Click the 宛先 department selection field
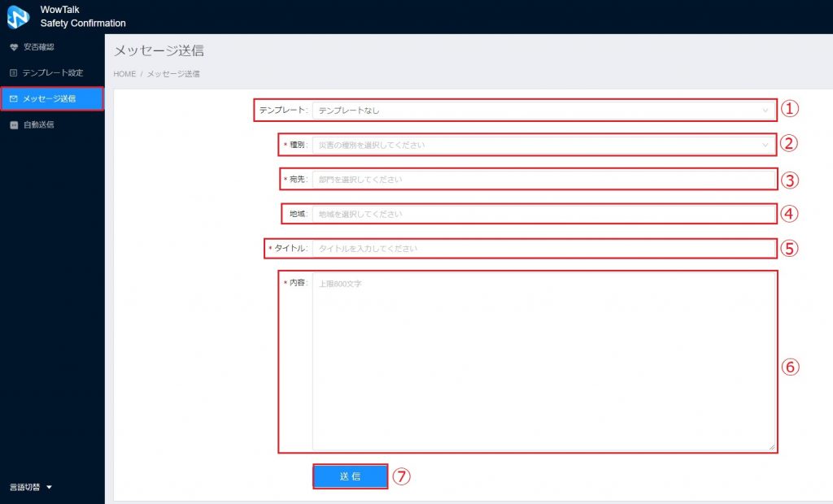The width and height of the screenshot is (833, 504). click(543, 180)
